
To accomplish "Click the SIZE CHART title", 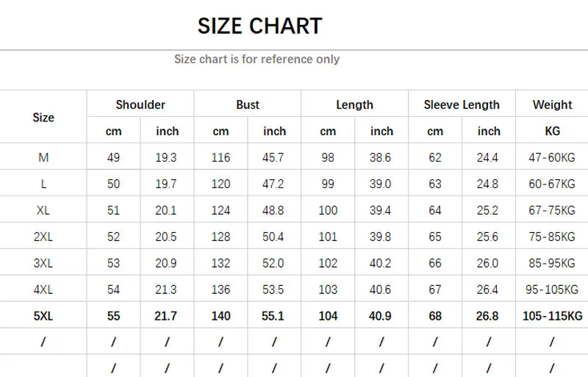I will [259, 26].
